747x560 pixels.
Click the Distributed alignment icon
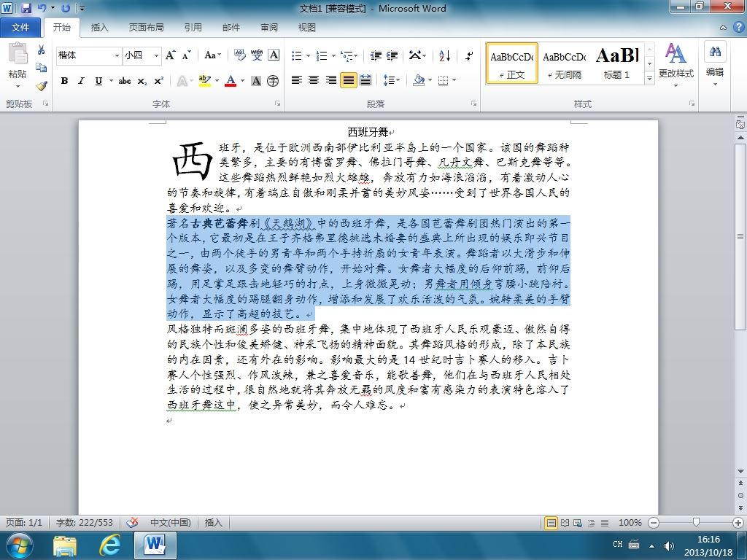[x=365, y=80]
